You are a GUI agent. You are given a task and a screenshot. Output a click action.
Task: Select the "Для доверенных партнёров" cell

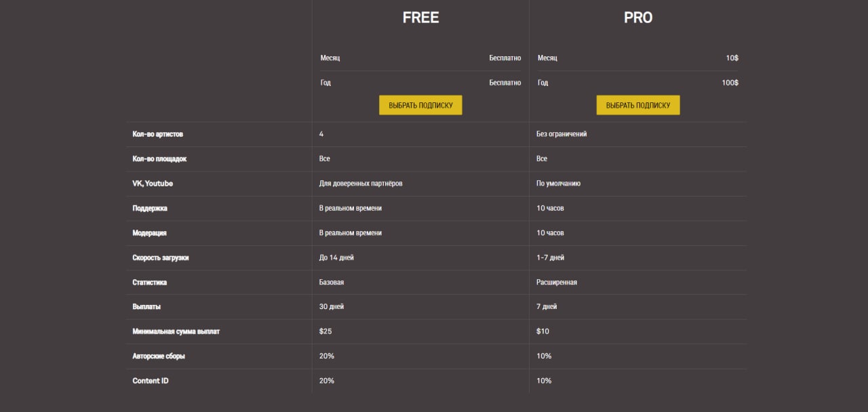pyautogui.click(x=361, y=184)
